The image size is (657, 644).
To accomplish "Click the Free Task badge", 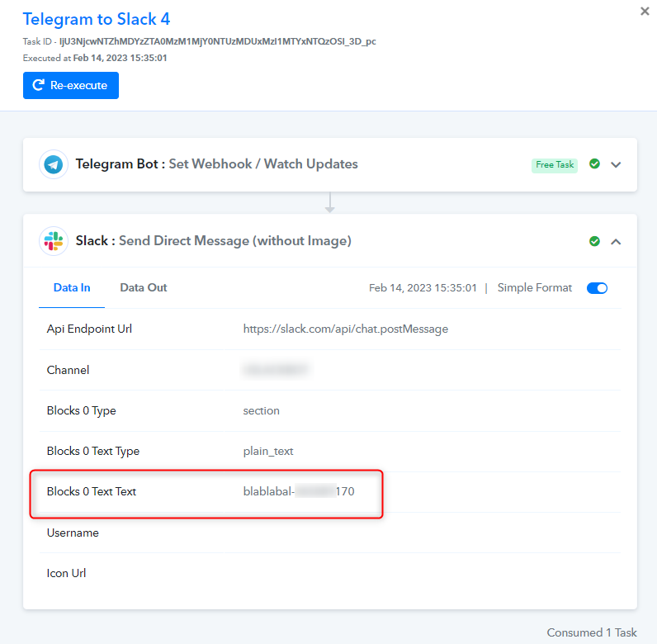I will (555, 165).
